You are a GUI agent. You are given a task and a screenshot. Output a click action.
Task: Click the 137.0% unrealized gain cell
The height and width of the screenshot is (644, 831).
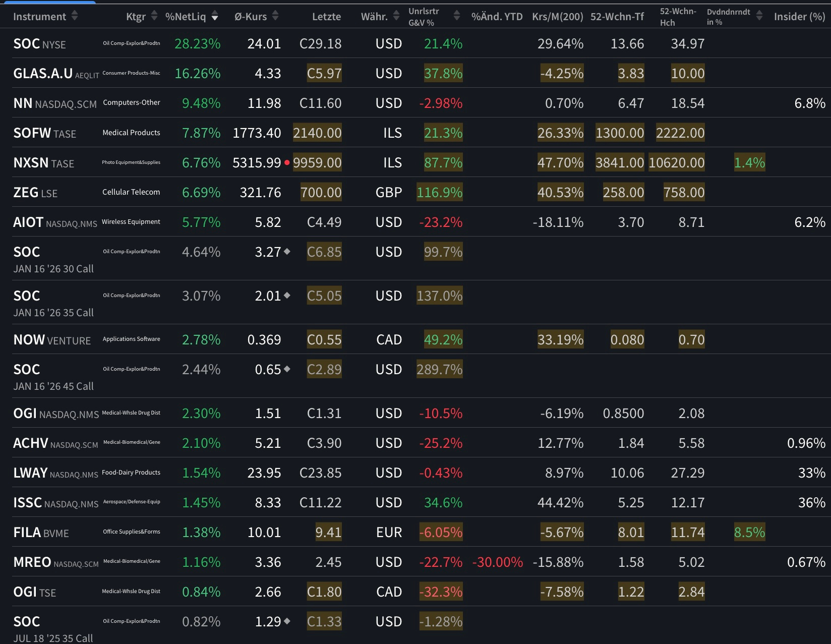[440, 296]
